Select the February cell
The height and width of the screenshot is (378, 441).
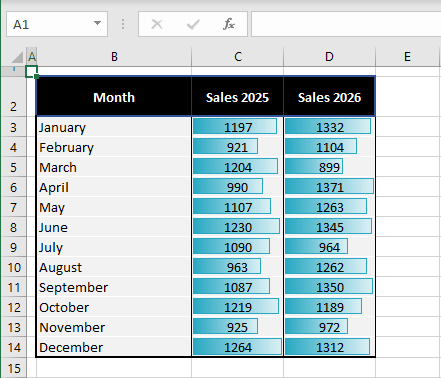[114, 147]
